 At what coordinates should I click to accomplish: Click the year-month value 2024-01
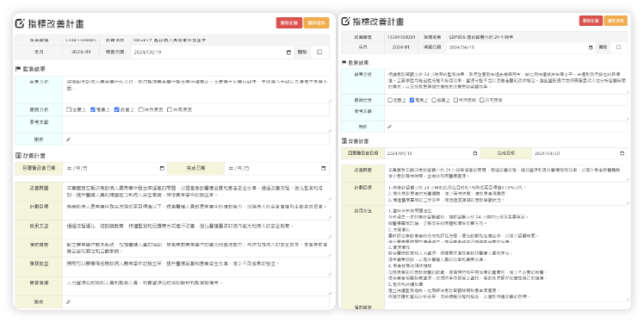401,47
